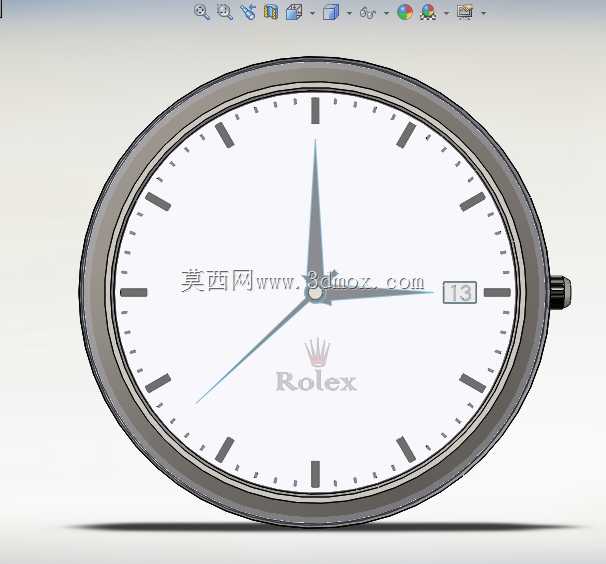Select the thin second hand

(x=253, y=351)
